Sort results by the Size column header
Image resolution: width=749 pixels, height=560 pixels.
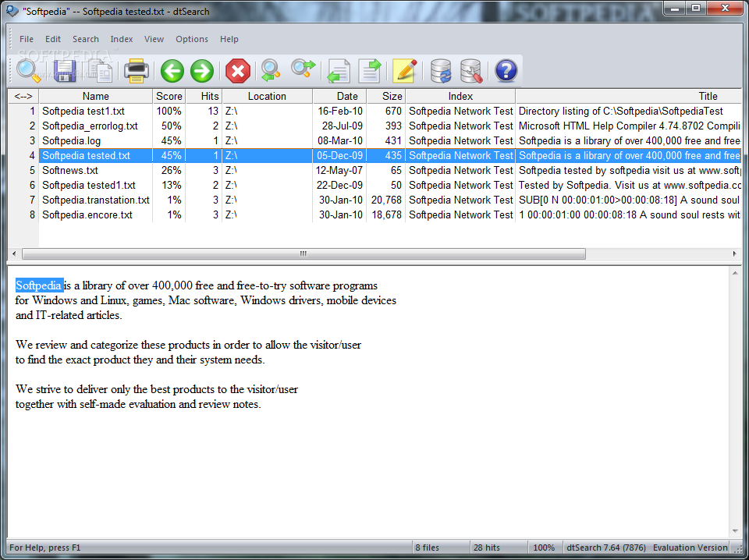[386, 96]
